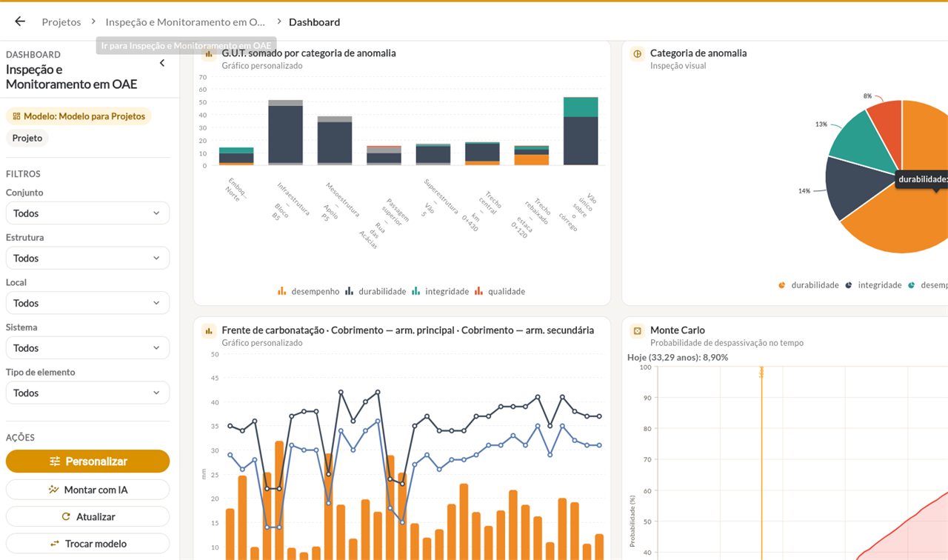Screen dimensions: 948x560
Task: Click the Inspeção visual subtitle
Action: tap(678, 66)
